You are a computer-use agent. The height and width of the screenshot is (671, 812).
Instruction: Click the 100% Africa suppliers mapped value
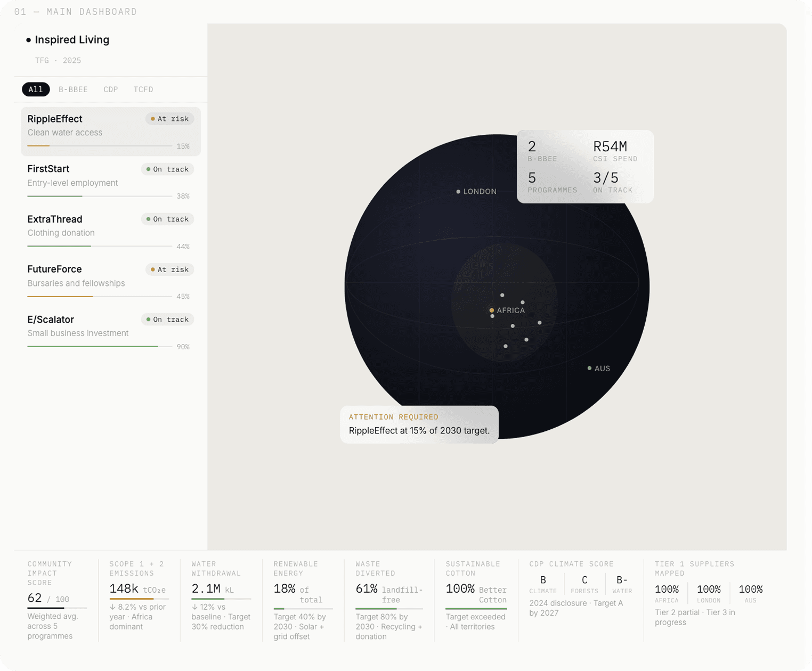[667, 590]
